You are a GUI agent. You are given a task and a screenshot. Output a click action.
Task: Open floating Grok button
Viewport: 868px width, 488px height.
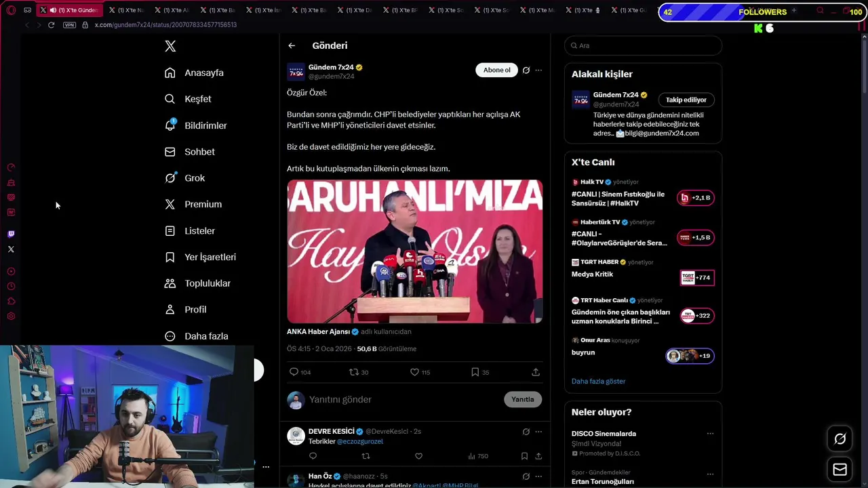pos(840,439)
